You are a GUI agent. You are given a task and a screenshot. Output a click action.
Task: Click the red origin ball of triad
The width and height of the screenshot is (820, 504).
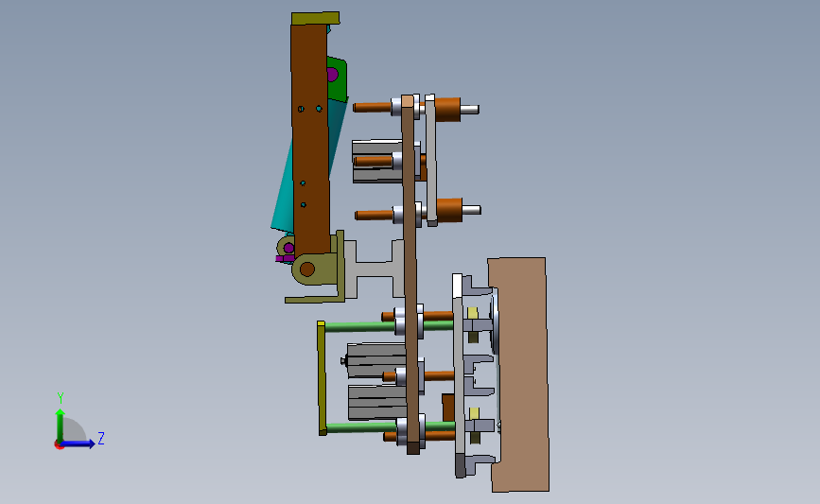coord(59,445)
